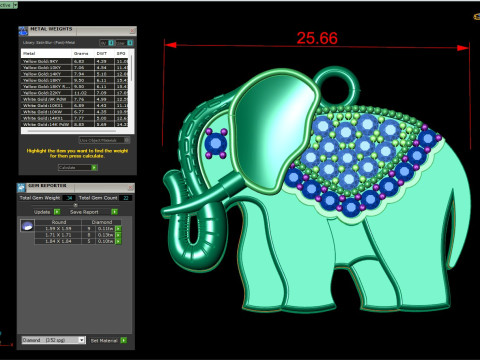Click the green arrow next to Save Report
Viewport: 480px width, 360px height.
click(114, 212)
